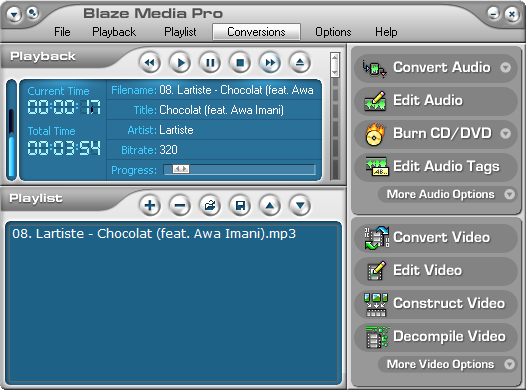The width and height of the screenshot is (526, 390).
Task: Click the Bitrate value 320
Action: pyautogui.click(x=168, y=150)
